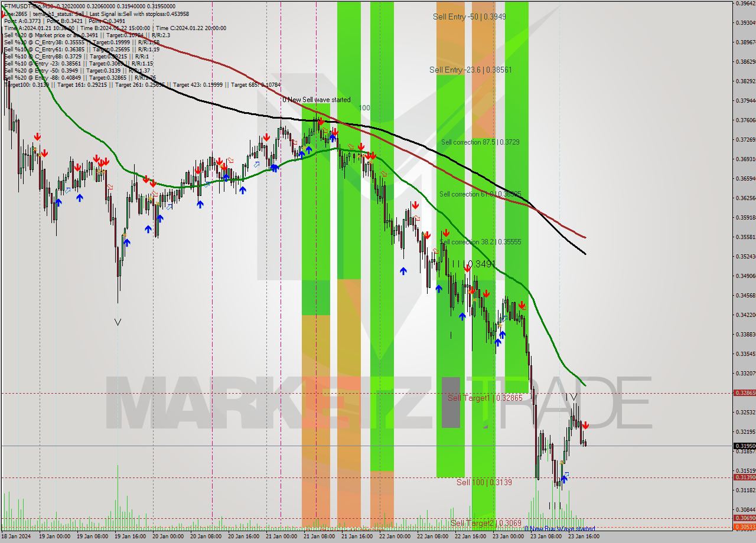Viewport: 756px width, 543px height.
Task: Select the V marker below the 19 Jan low
Action: click(118, 322)
